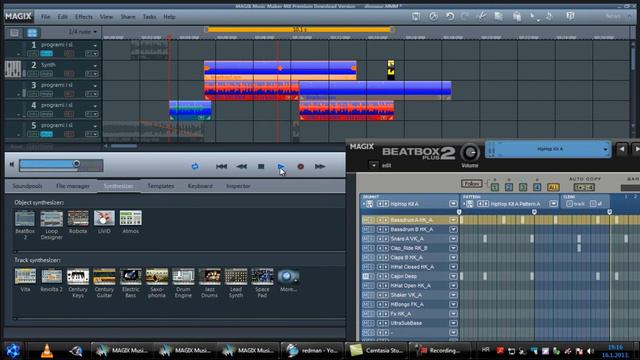Open the Loop Designer synthesizer
The width and height of the screenshot is (640, 360).
51,218
